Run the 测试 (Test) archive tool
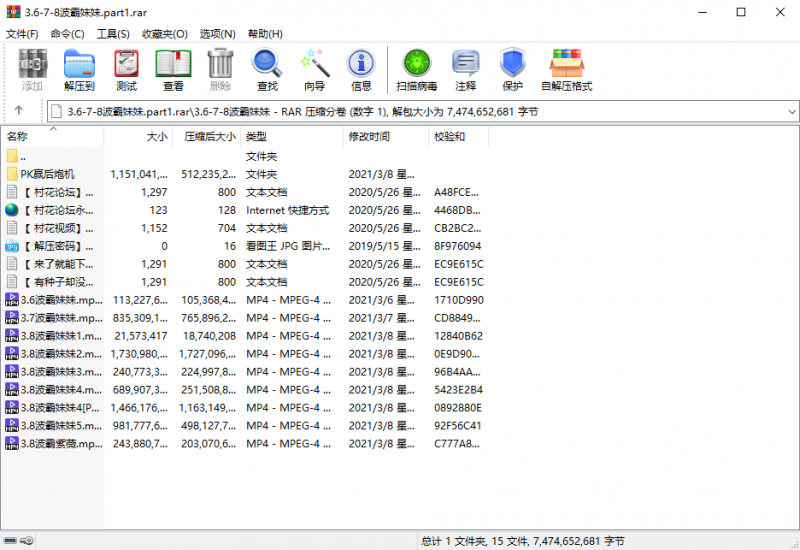This screenshot has width=800, height=550. point(126,68)
